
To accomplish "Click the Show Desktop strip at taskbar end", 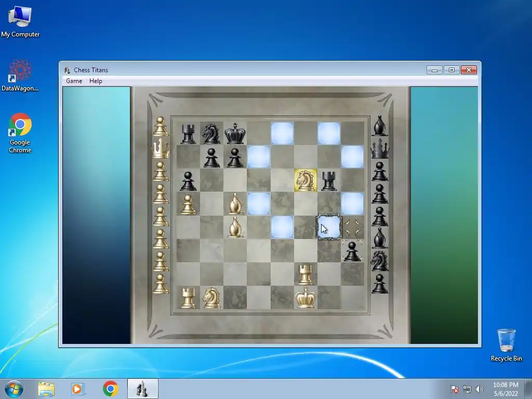I will (528, 389).
